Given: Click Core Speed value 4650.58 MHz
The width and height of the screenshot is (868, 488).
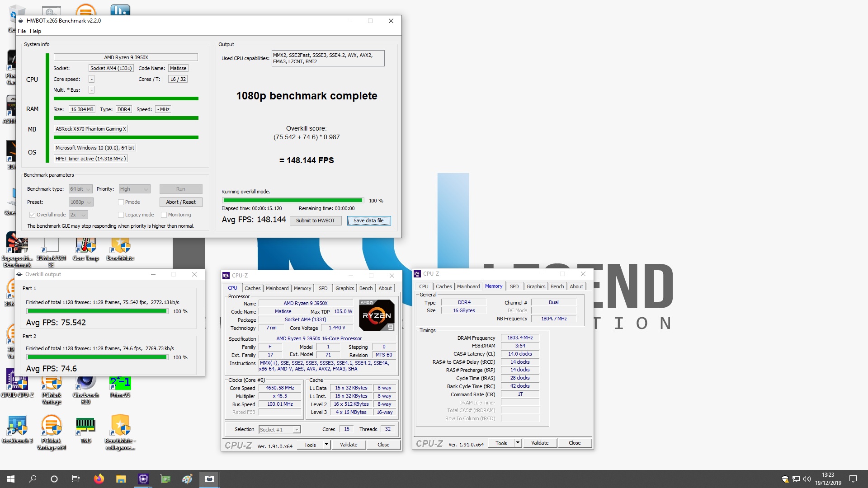Looking at the screenshot, I should (280, 388).
